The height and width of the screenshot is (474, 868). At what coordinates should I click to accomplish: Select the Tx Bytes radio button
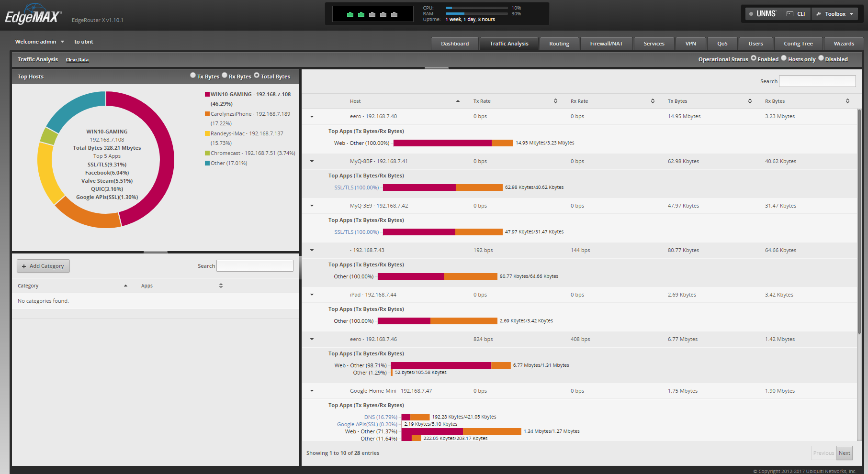point(193,75)
